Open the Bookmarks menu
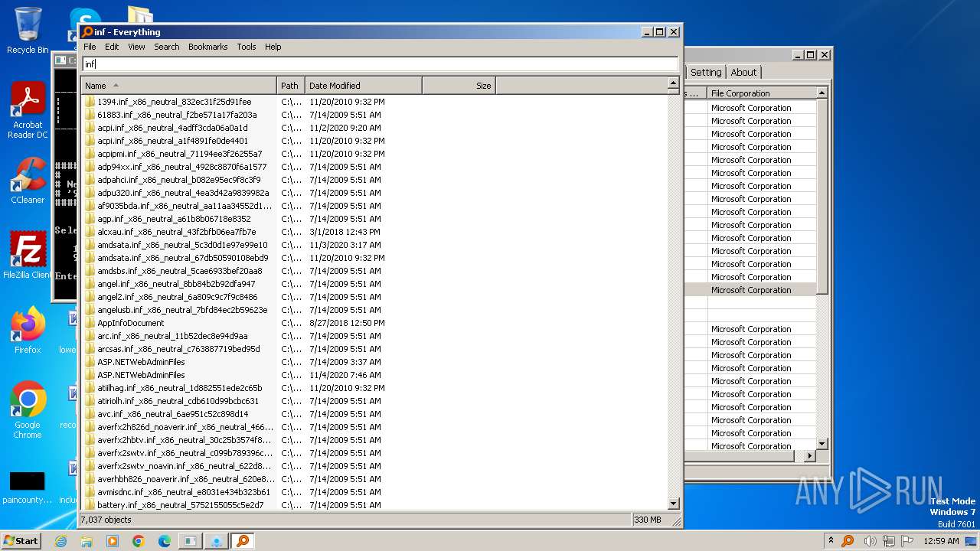 pyautogui.click(x=207, y=47)
